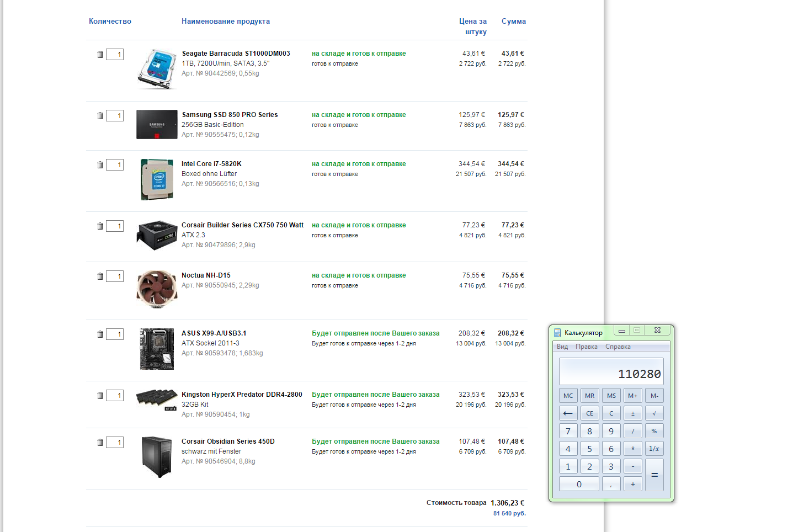The height and width of the screenshot is (532, 809).
Task: Open Intel Core i7-5820K product link
Action: coord(211,164)
